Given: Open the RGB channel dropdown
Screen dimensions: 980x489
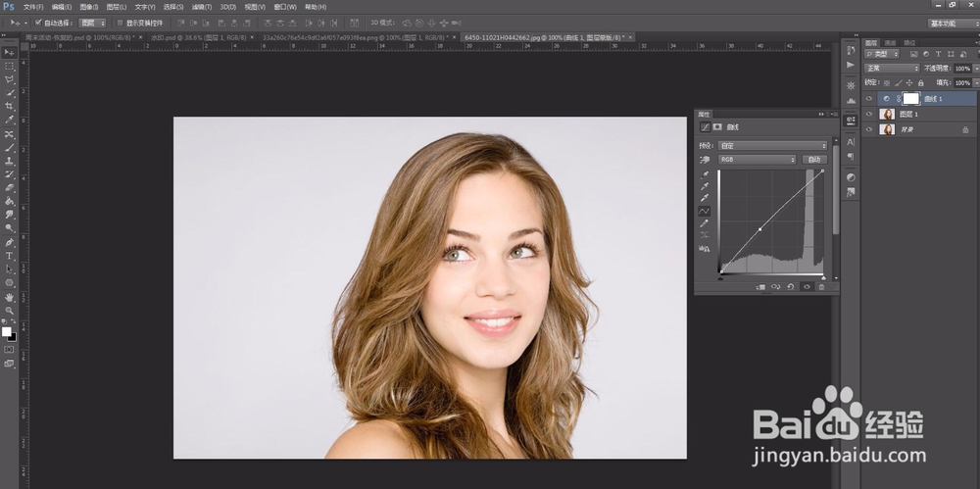Looking at the screenshot, I should (757, 160).
